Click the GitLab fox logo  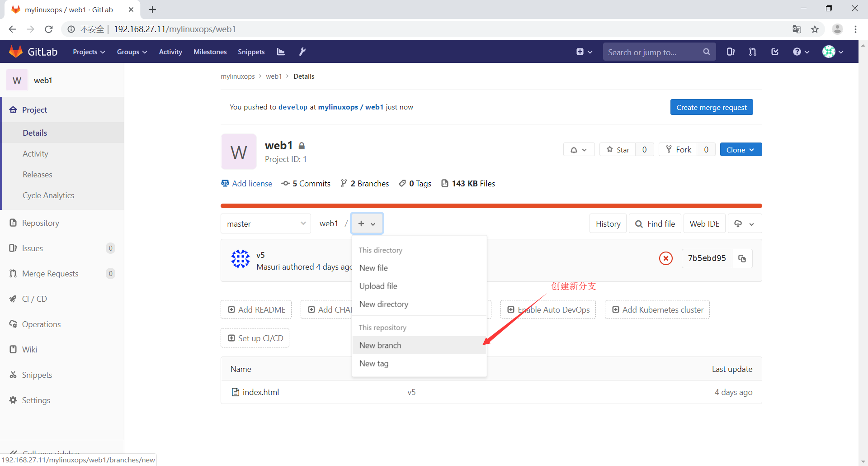click(x=16, y=52)
